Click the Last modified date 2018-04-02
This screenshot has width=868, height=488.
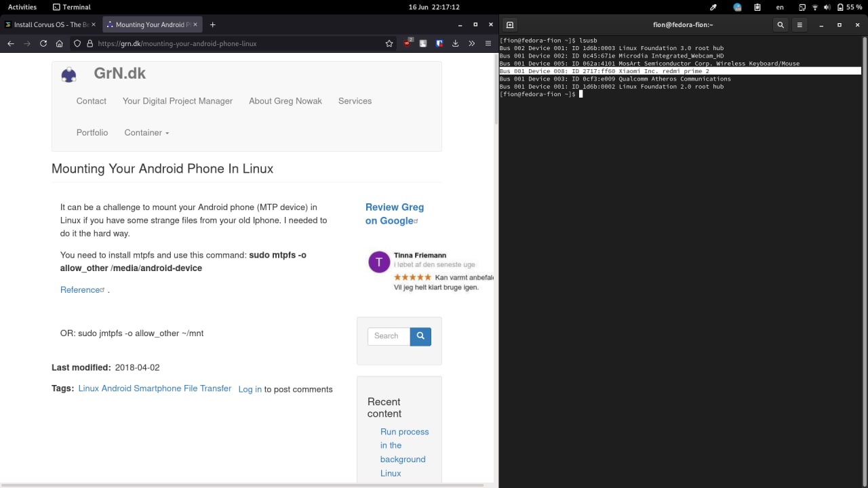(138, 367)
